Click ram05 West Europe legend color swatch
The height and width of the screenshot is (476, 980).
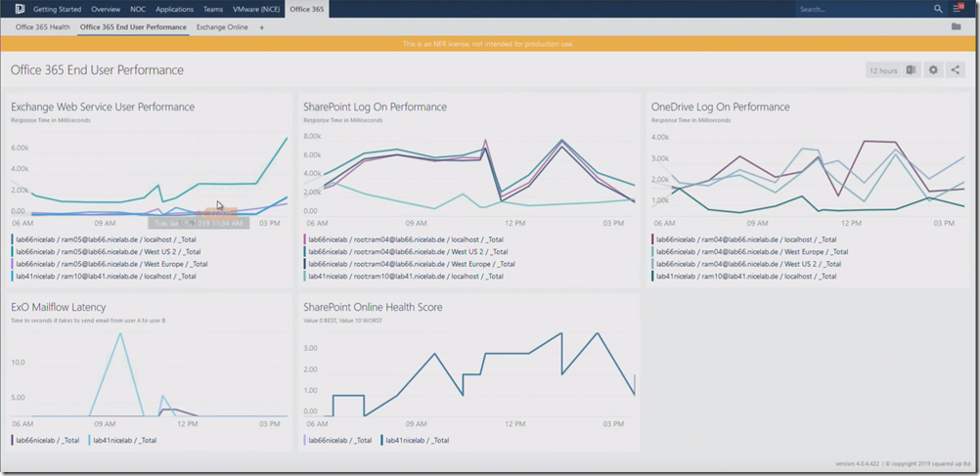point(13,264)
